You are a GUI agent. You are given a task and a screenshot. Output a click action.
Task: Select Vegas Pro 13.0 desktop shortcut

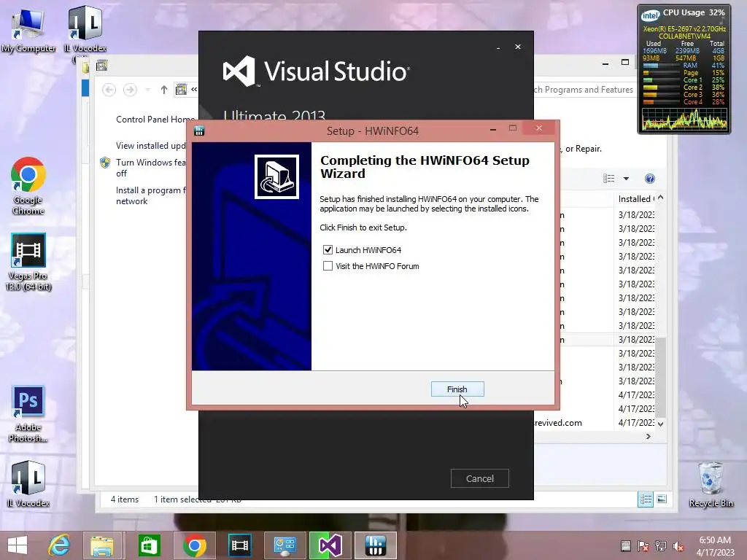click(28, 262)
